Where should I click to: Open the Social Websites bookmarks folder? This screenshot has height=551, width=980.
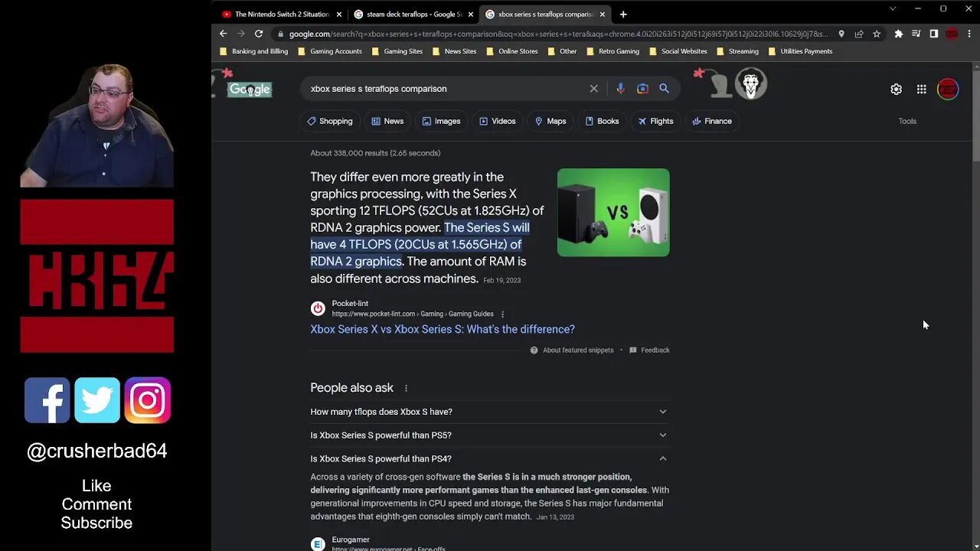678,51
